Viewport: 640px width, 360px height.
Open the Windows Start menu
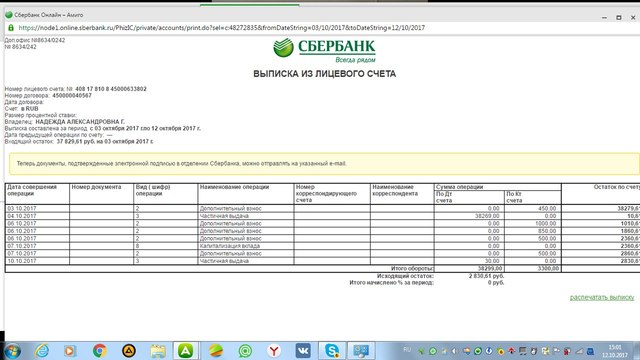pyautogui.click(x=12, y=351)
